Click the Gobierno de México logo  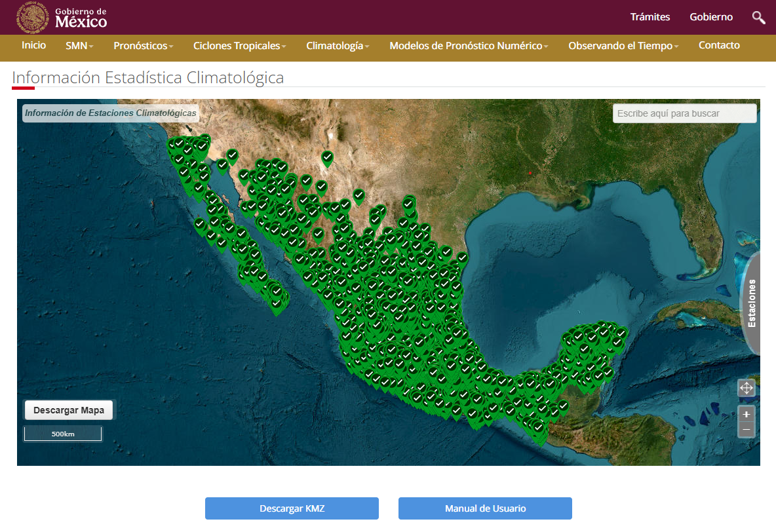point(62,18)
